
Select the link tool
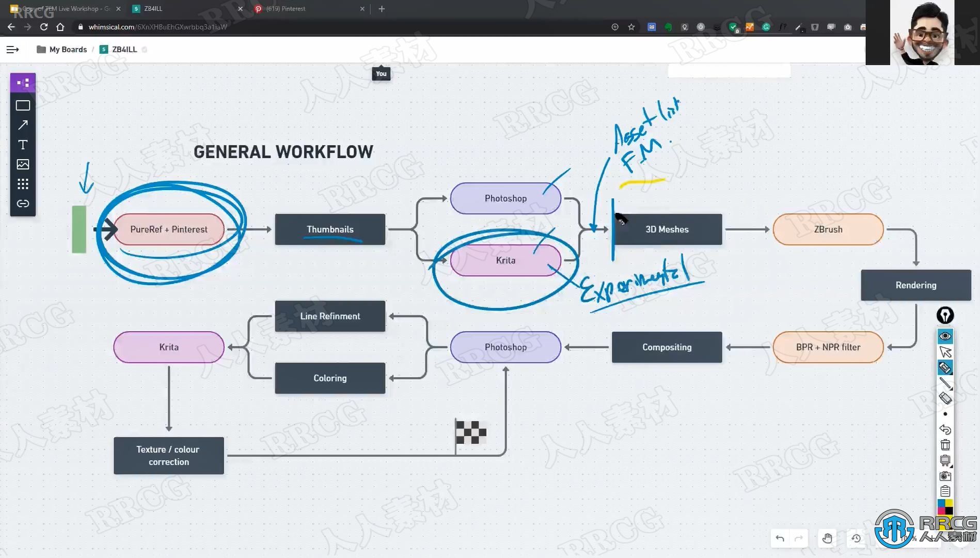[x=23, y=204]
